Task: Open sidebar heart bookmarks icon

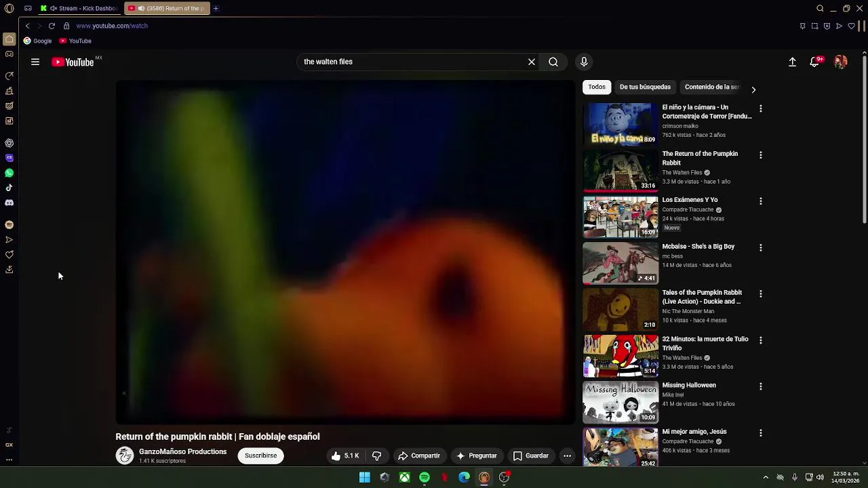Action: (x=9, y=254)
